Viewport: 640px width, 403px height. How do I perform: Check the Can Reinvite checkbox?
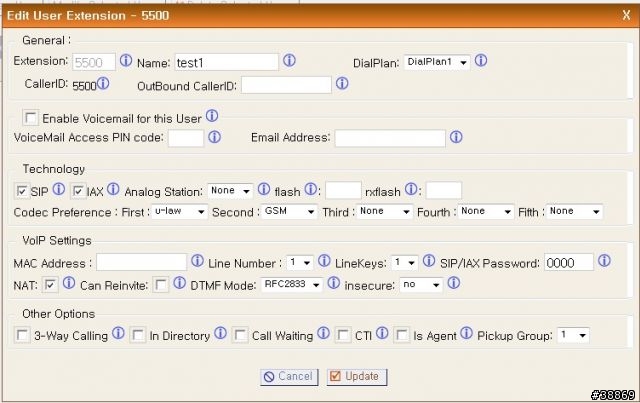click(x=160, y=284)
